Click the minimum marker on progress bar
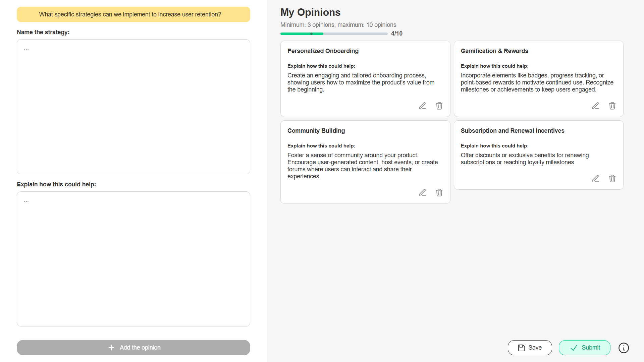Image resolution: width=644 pixels, height=362 pixels. pyautogui.click(x=312, y=34)
